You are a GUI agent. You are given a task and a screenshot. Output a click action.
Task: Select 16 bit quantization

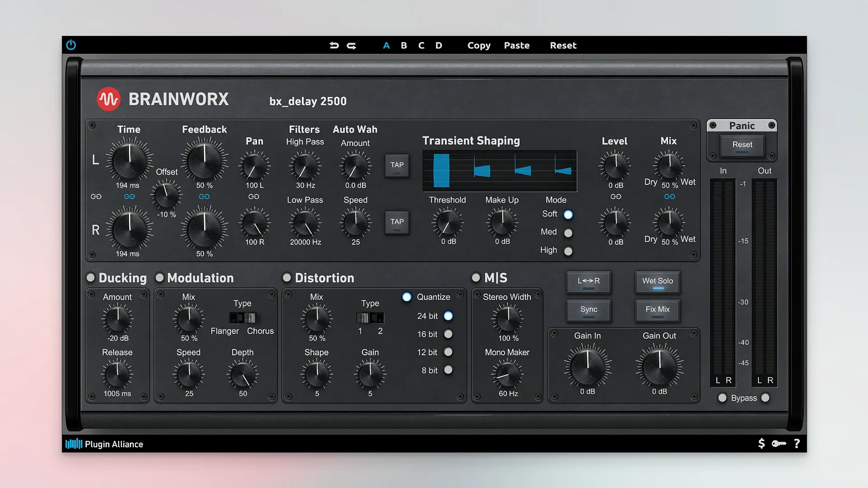[449, 334]
